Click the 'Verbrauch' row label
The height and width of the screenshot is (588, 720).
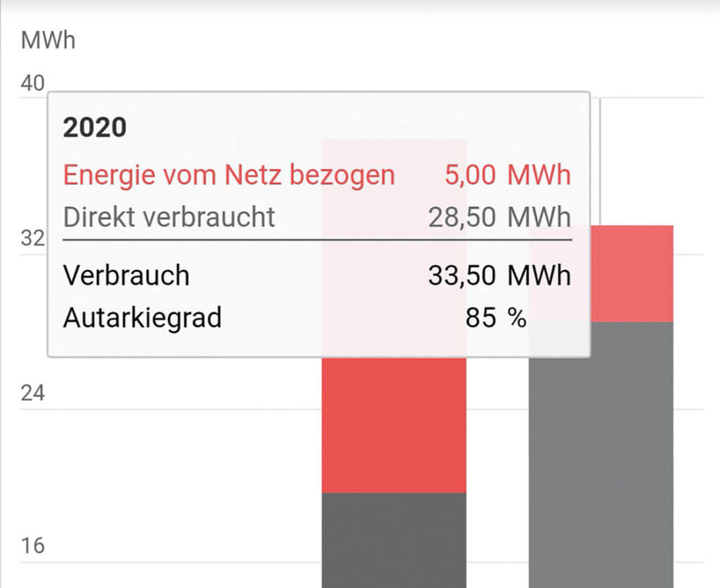pyautogui.click(x=127, y=275)
